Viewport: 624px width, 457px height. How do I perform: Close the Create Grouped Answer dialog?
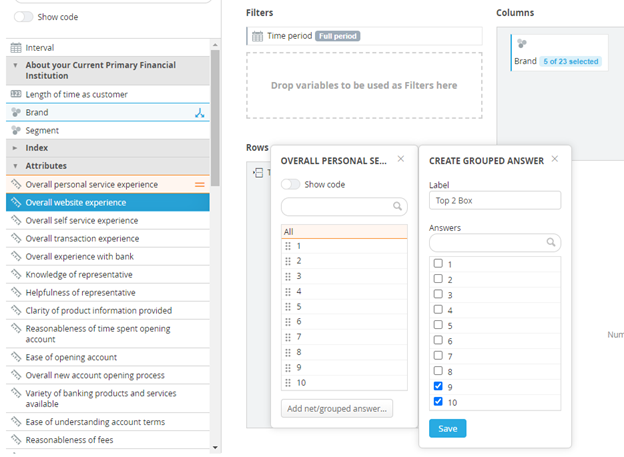point(555,159)
